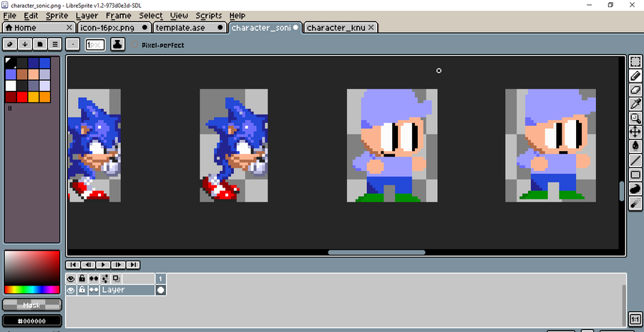The image size is (644, 332).
Task: Select the Contour blob tool
Action: 635,189
